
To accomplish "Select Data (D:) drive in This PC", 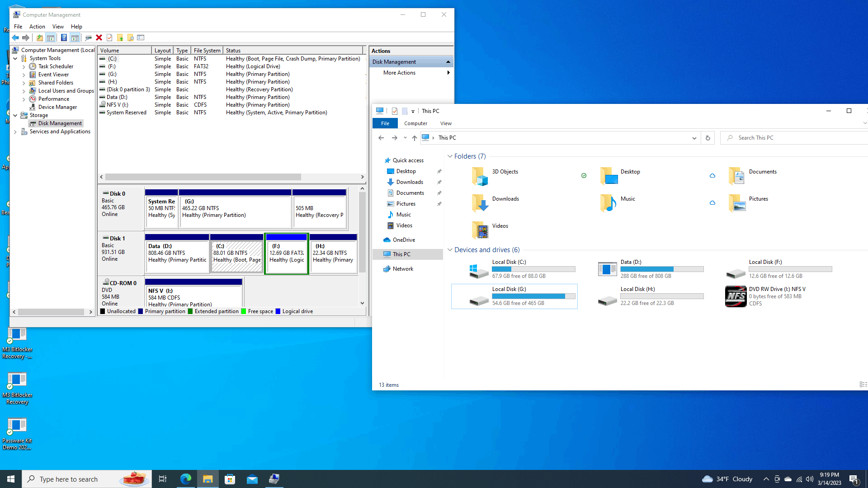I will pyautogui.click(x=643, y=269).
